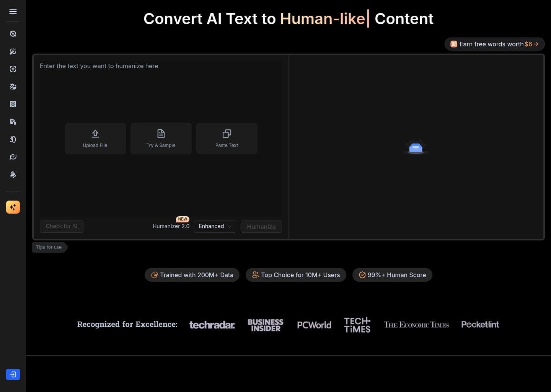This screenshot has width=551, height=392.
Task: Click the Top Choice for 10M+ Users badge
Action: pyautogui.click(x=296, y=275)
